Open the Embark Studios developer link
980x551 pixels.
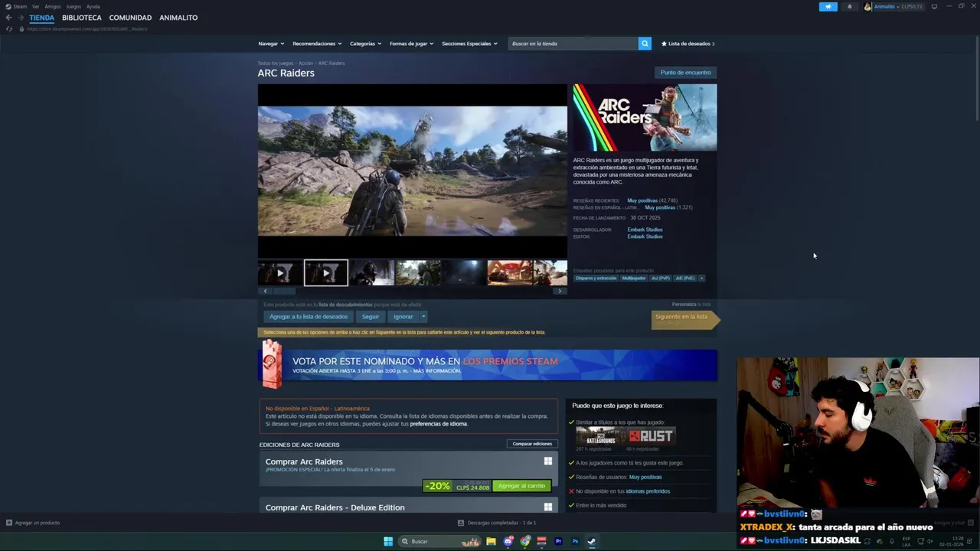coord(645,230)
